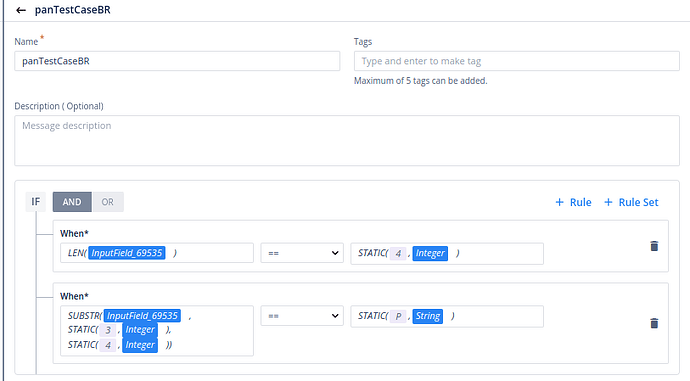Select InputField_69535 chip in LEN expression

(127, 253)
